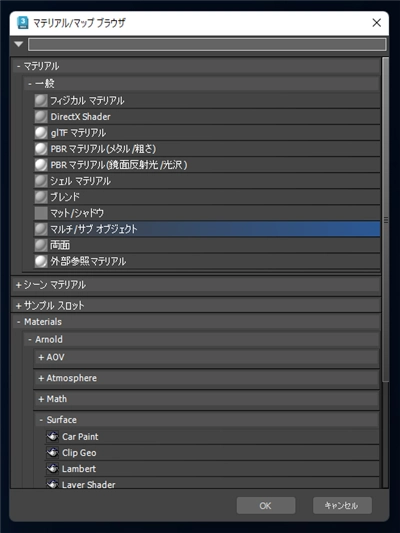The height and width of the screenshot is (533, 400).
Task: Click the 両面 material icon
Action: tap(41, 245)
